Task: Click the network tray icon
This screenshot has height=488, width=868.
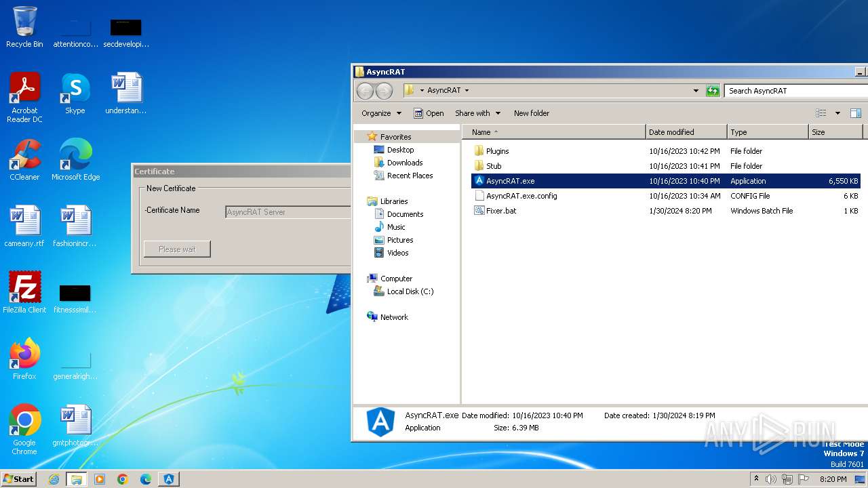Action: [787, 479]
